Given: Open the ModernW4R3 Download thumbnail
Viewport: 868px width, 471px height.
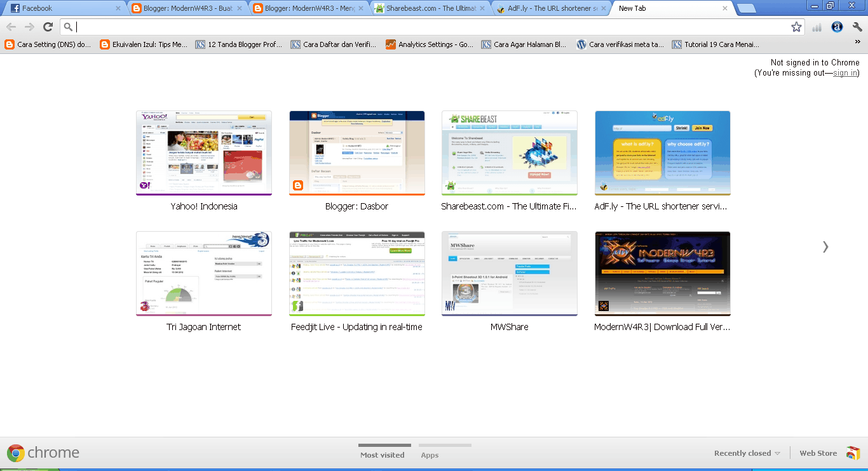Looking at the screenshot, I should pyautogui.click(x=663, y=274).
